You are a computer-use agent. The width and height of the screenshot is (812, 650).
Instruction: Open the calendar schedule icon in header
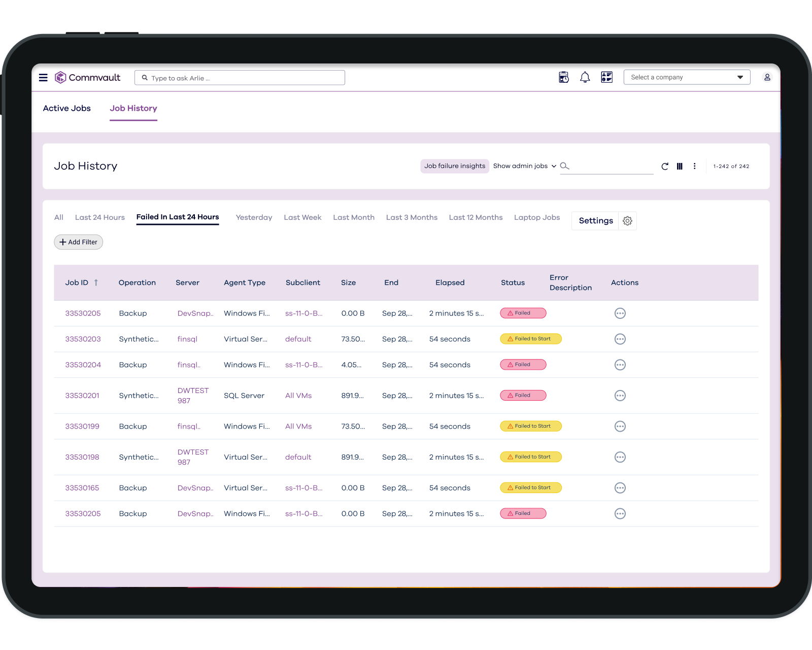pyautogui.click(x=563, y=77)
